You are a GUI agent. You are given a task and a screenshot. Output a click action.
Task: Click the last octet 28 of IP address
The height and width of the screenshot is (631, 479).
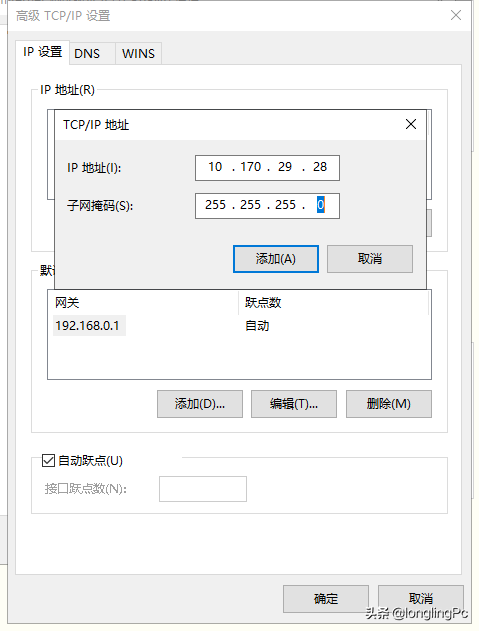tap(320, 167)
